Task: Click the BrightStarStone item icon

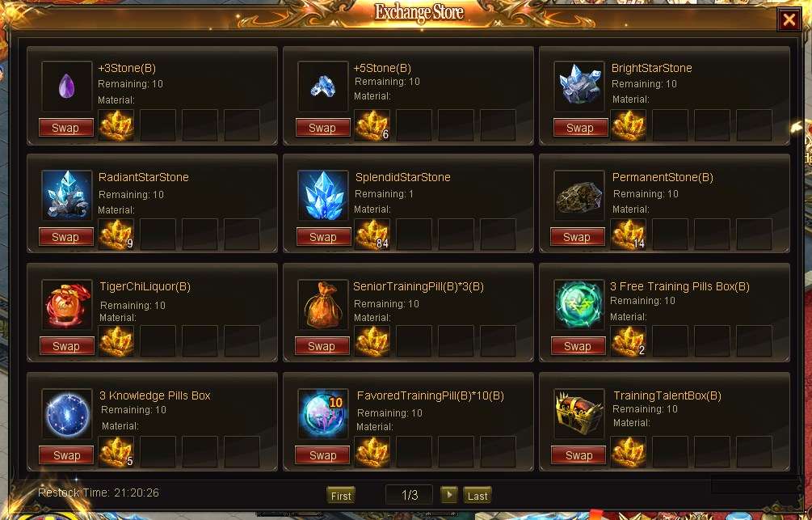Action: [579, 86]
